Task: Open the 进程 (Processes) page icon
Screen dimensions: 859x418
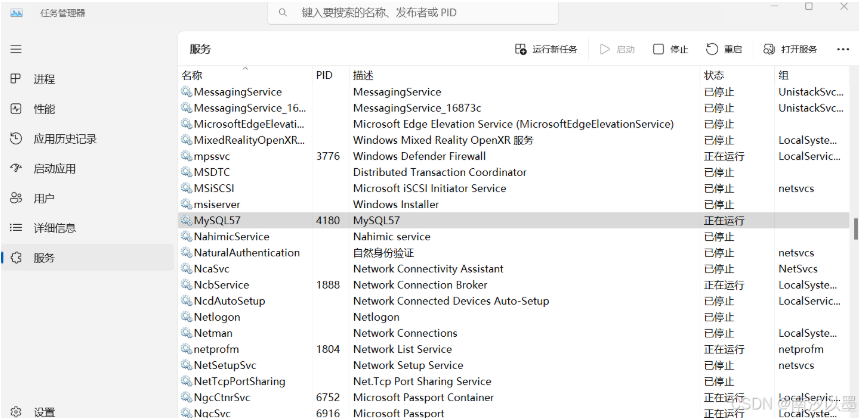Action: (16, 79)
